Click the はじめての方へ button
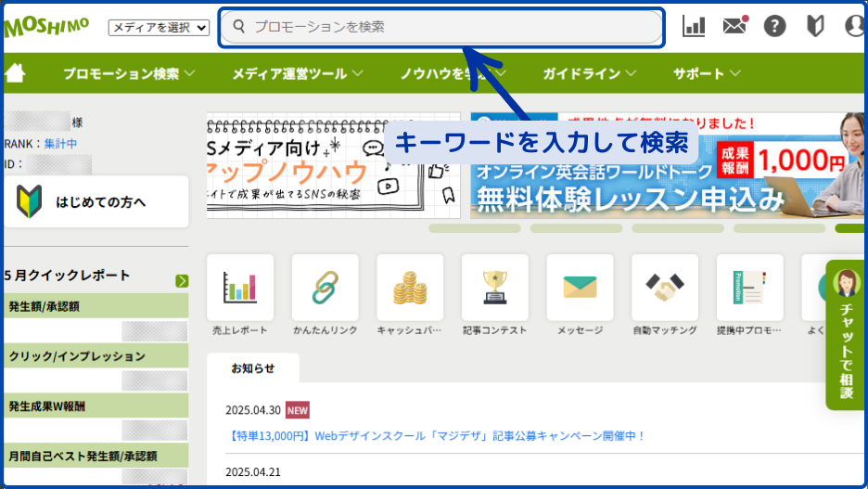The image size is (868, 489). (96, 201)
